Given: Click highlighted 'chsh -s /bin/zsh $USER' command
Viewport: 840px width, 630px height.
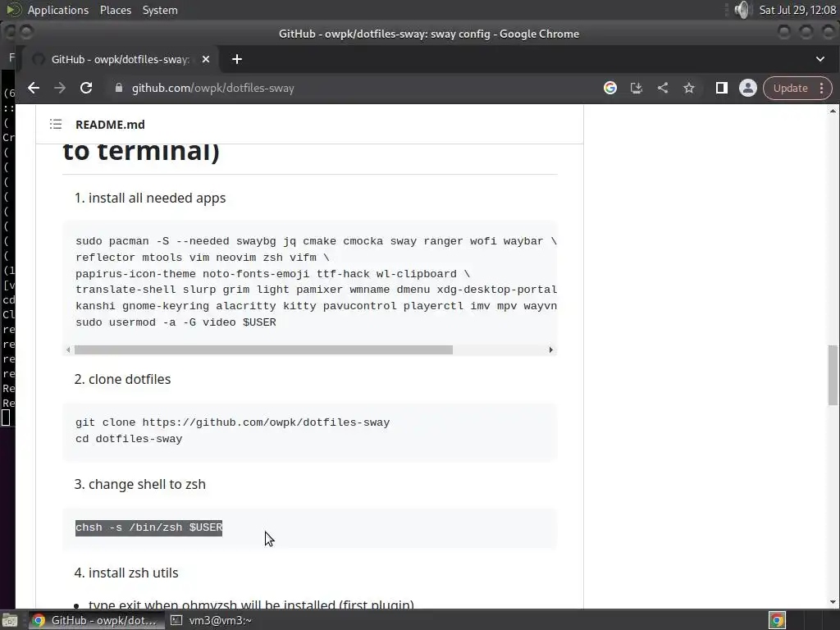Looking at the screenshot, I should tap(149, 527).
